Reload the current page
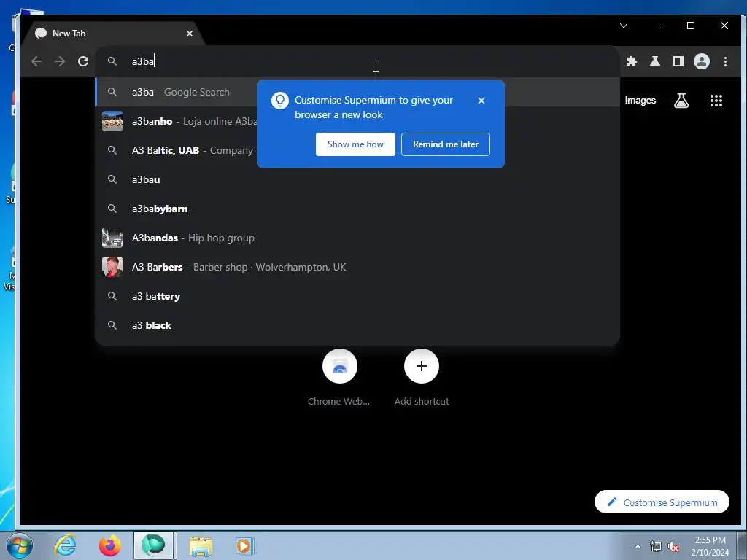 (83, 61)
